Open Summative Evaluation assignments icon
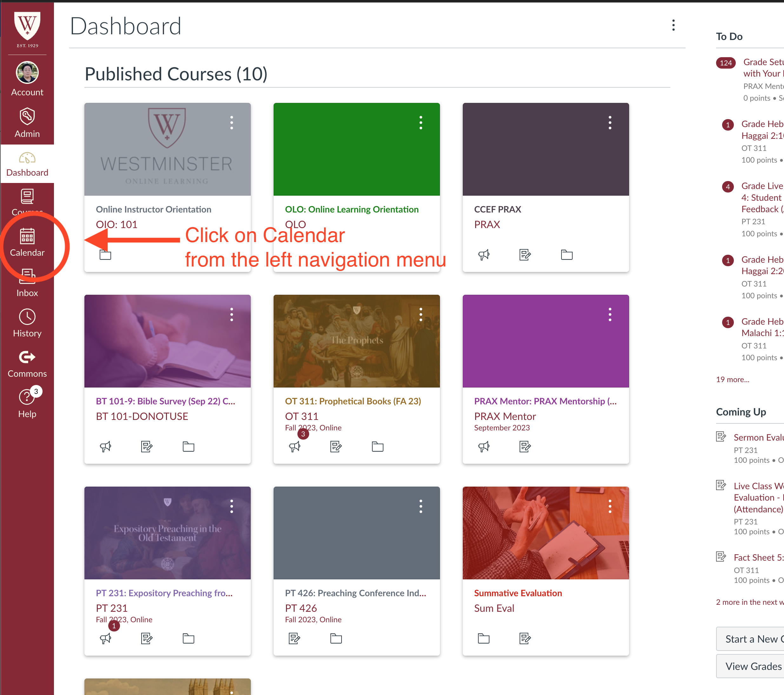Viewport: 784px width, 695px height. (525, 638)
